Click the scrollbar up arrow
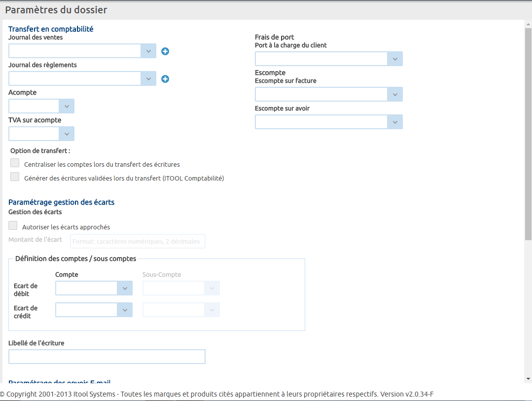532x401 pixels. click(x=528, y=24)
